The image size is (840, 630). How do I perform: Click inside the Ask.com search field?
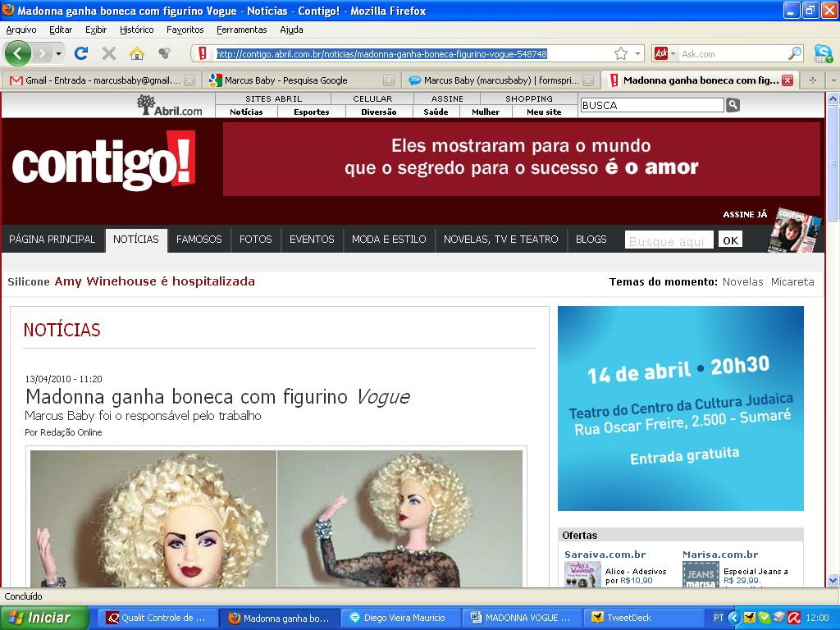tap(733, 53)
